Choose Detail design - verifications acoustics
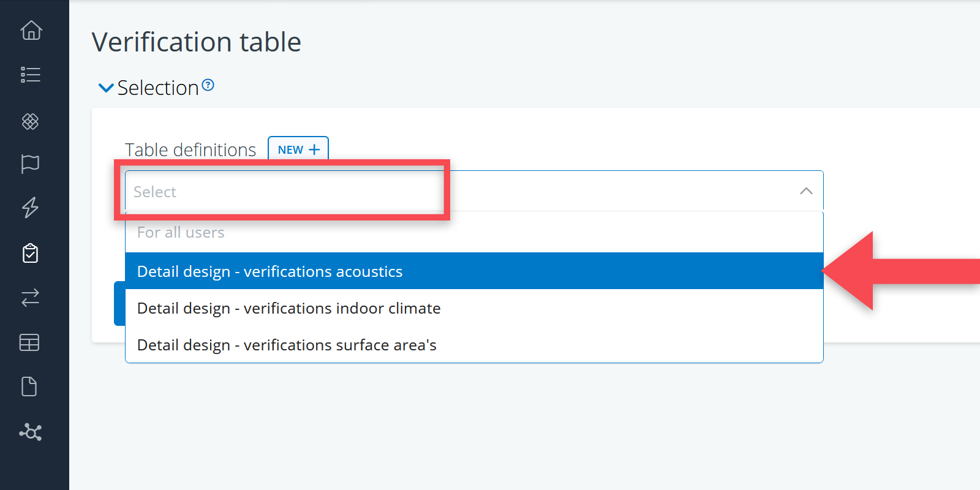The width and height of the screenshot is (980, 490). pyautogui.click(x=269, y=271)
